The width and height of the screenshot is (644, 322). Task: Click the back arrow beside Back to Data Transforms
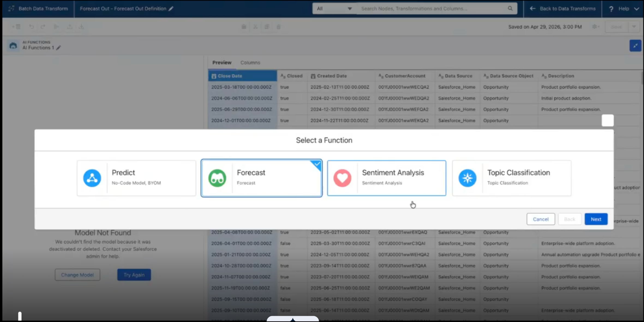(532, 8)
